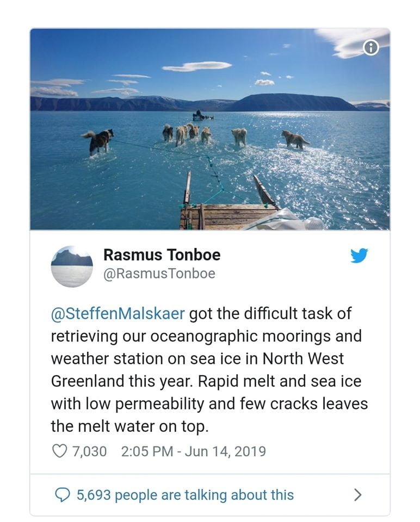Open "5,693 people are talking about this"
Viewport: 420px width, 522px height.
pos(185,495)
